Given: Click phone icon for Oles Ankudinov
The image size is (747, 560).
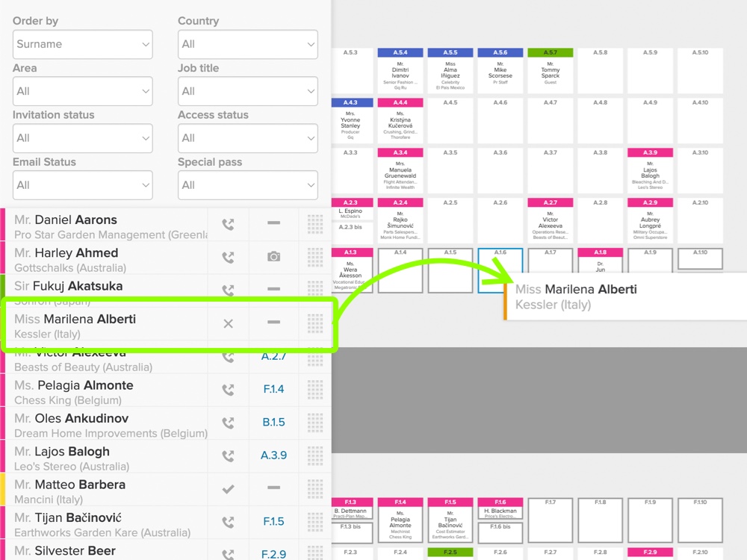Looking at the screenshot, I should click(x=228, y=423).
